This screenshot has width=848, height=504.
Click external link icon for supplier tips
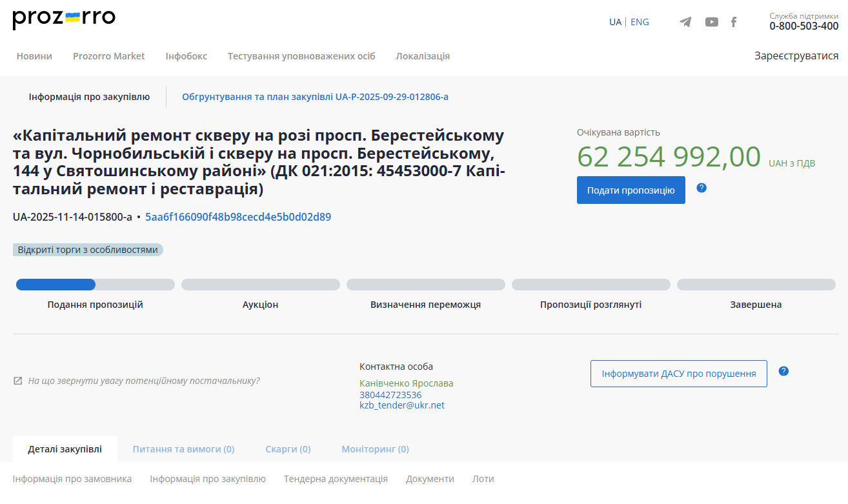[x=18, y=381]
